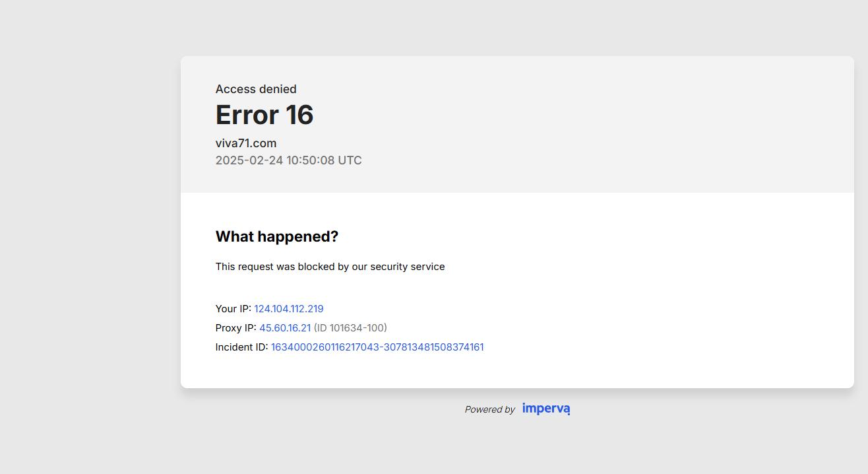Viewport: 868px width, 474px height.
Task: Click the '(ID 101634-100)' text
Action: coord(350,328)
